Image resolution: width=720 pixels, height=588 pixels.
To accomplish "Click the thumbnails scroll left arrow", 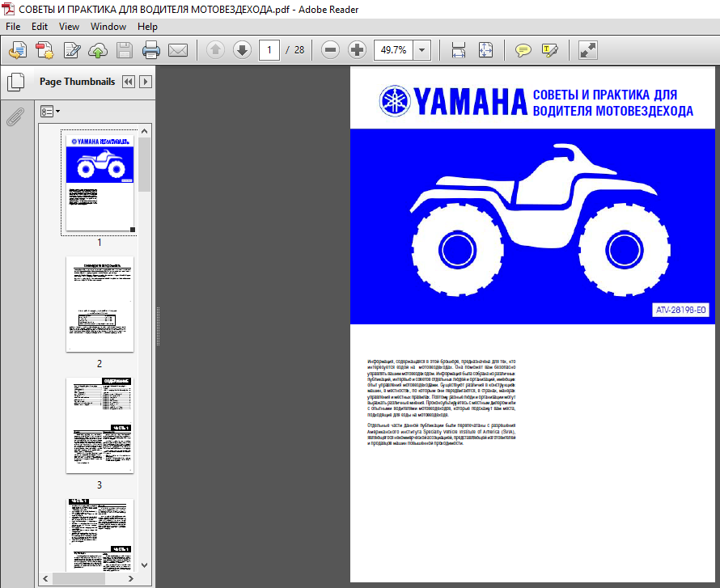I will click(x=45, y=578).
